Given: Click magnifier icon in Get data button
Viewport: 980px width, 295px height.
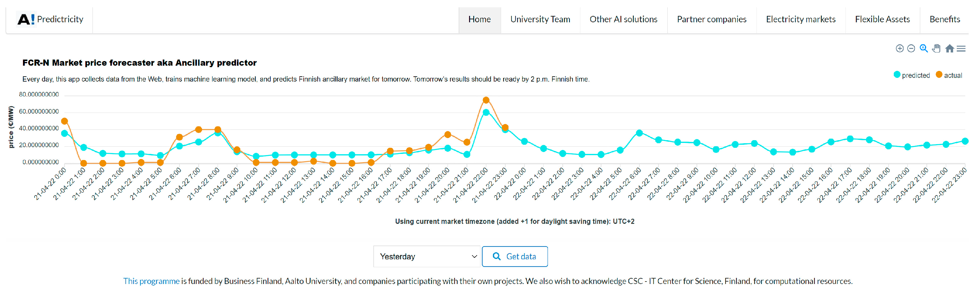Looking at the screenshot, I should coord(497,256).
